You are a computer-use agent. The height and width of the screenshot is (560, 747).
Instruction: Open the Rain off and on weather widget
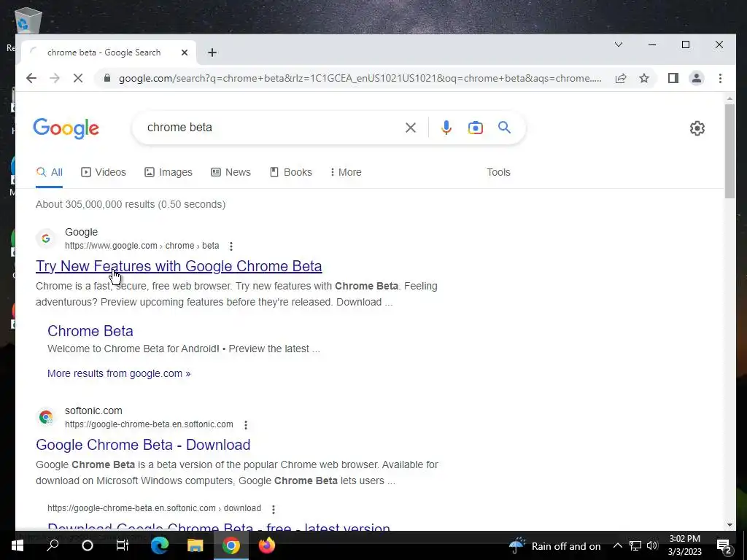555,545
